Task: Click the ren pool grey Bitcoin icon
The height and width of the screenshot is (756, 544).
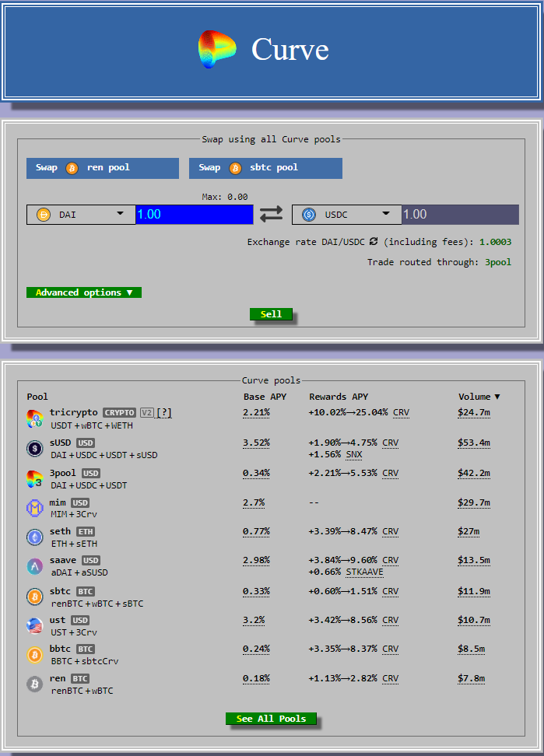Action: (x=35, y=684)
